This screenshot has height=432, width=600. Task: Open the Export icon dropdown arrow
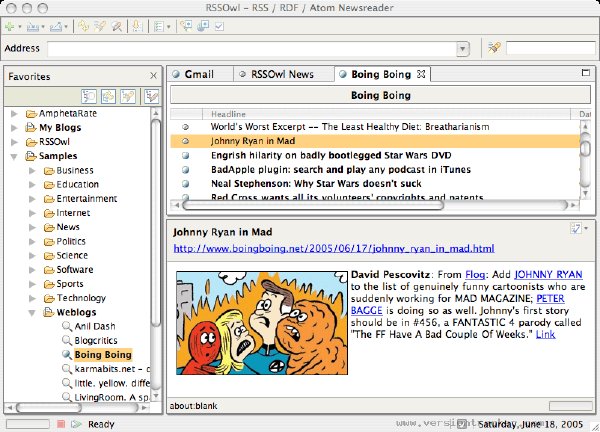point(66,27)
